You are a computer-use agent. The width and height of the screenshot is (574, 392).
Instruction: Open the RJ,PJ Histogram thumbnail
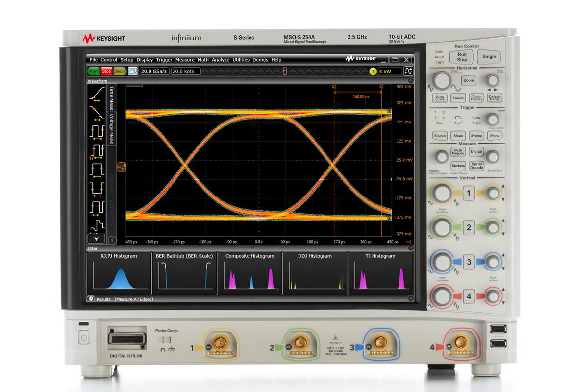click(x=119, y=273)
